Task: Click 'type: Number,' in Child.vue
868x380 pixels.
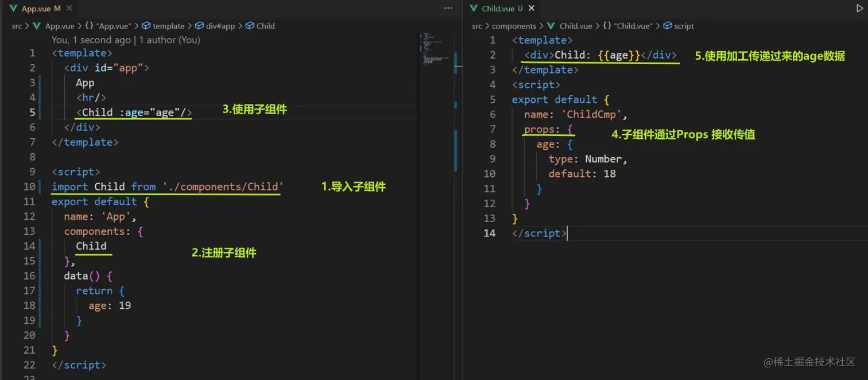Action: pos(588,159)
